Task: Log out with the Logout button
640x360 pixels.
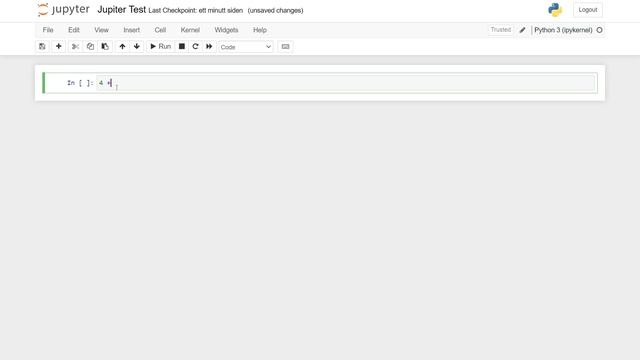Action: coord(588,10)
